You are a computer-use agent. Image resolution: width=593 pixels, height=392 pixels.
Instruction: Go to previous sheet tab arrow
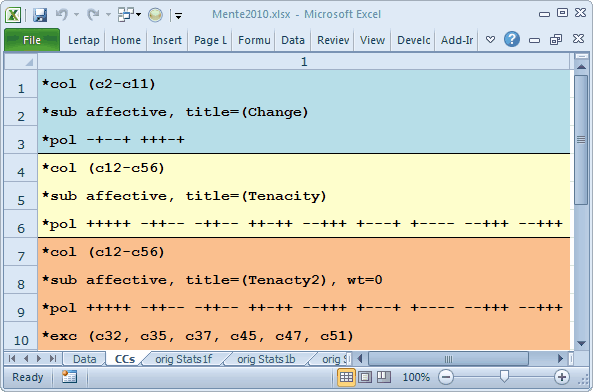pos(26,358)
